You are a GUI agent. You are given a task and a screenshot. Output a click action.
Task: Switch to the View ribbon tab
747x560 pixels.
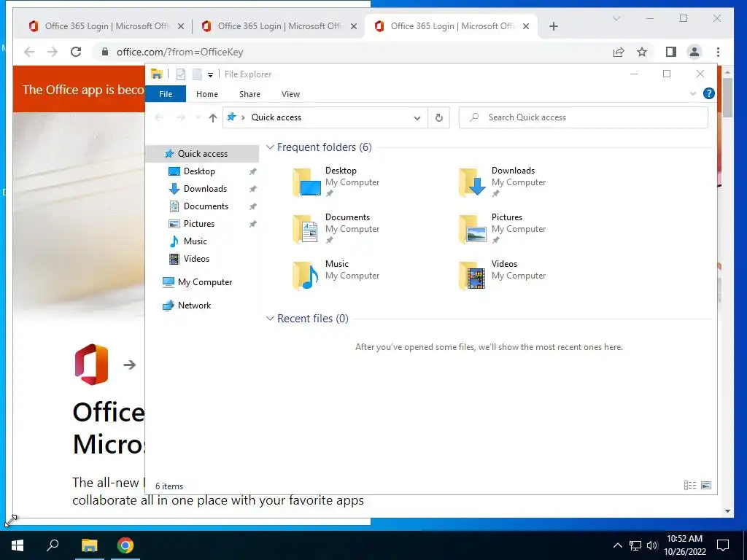pos(290,94)
